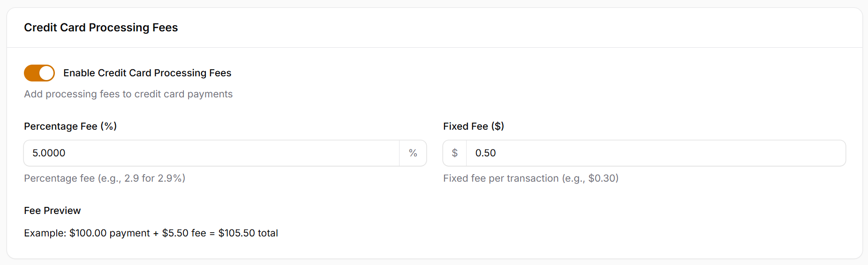Click the "Fixed Fee ($)" field label
Viewport: 868px width, 265px height.
[x=473, y=126]
